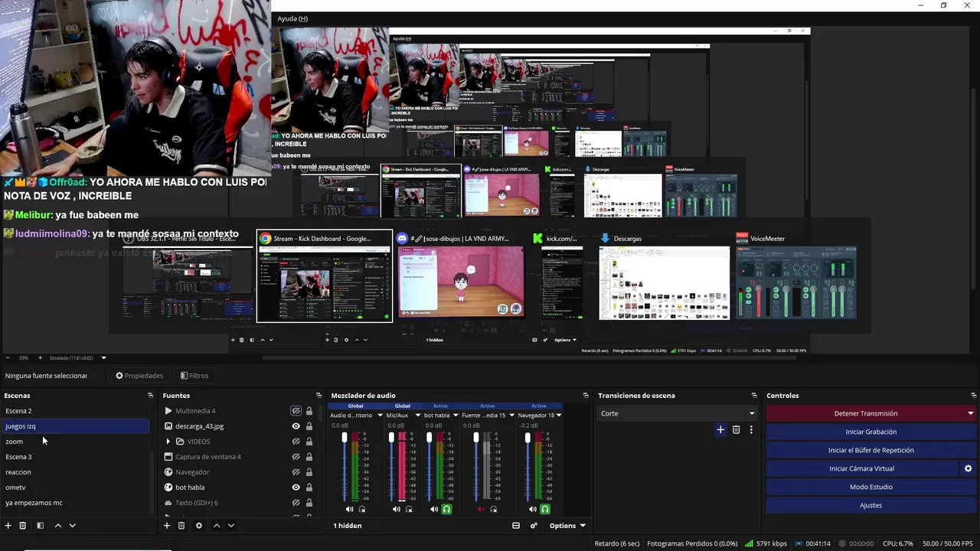Screen dimensions: 980x551
Task: Hide the descarga_43.jpg source
Action: pos(296,426)
